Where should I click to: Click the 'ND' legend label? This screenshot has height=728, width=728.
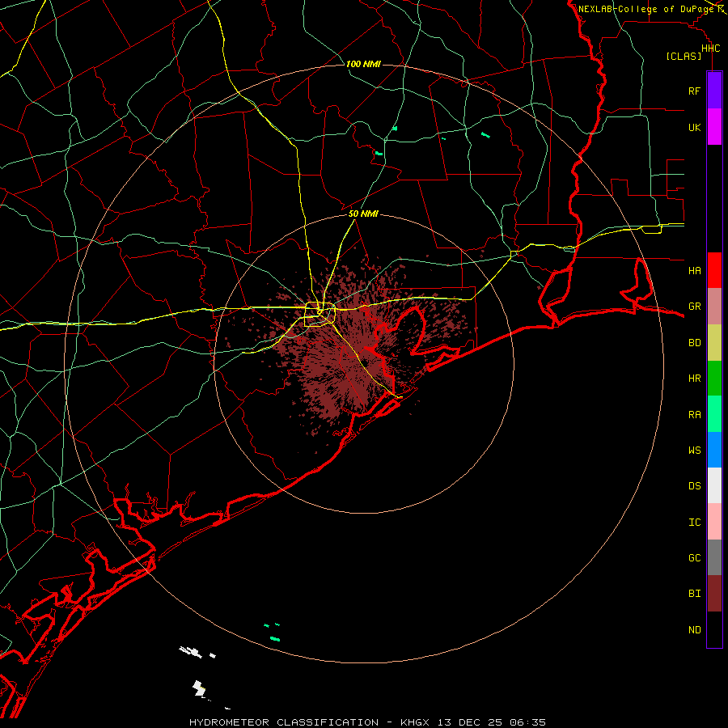pos(694,630)
